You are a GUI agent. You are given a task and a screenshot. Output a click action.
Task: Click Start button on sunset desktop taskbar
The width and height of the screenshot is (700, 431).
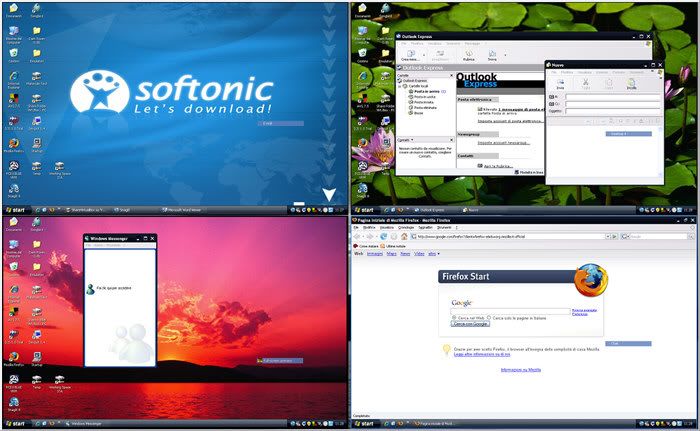[15, 424]
